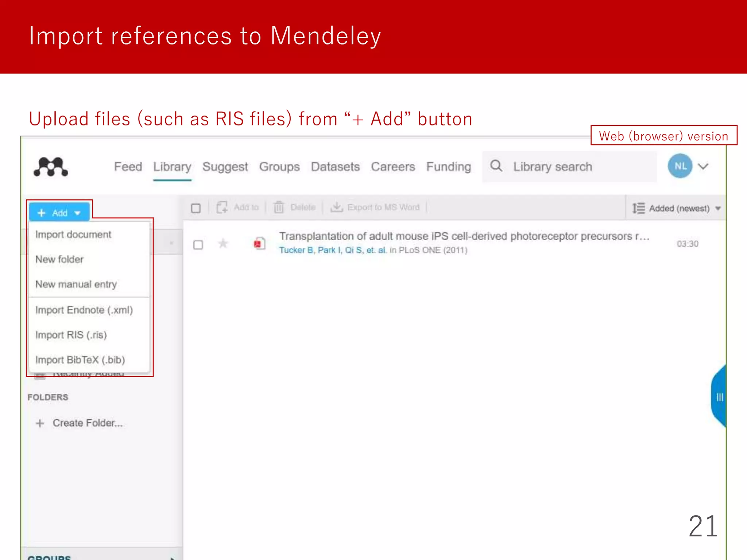The image size is (747, 560).
Task: Click the Create Folder... link
Action: click(x=88, y=423)
